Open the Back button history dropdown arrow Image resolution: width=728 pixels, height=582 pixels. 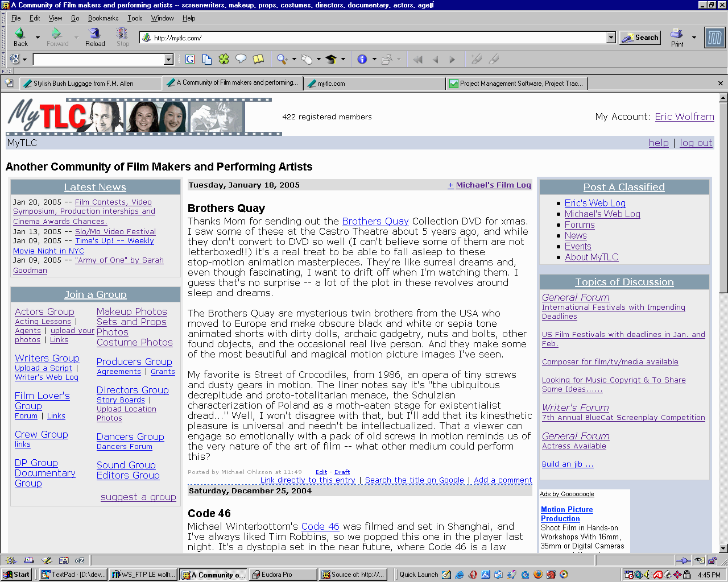(x=38, y=38)
